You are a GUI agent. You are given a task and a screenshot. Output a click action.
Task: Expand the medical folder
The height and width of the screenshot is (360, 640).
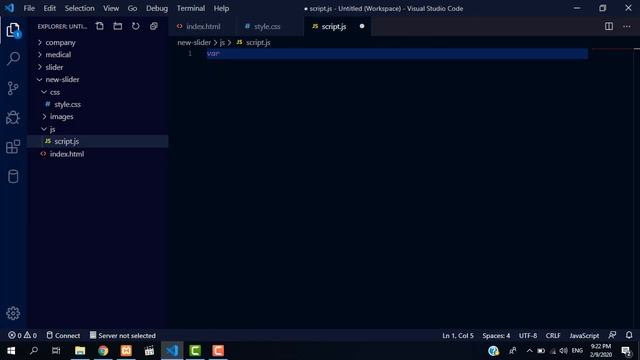tap(97, 55)
